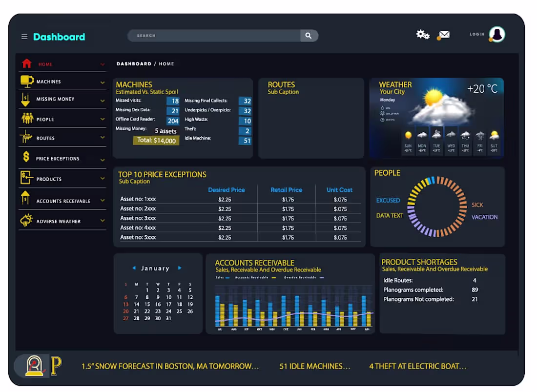Click the search magnifier icon

pyautogui.click(x=309, y=35)
